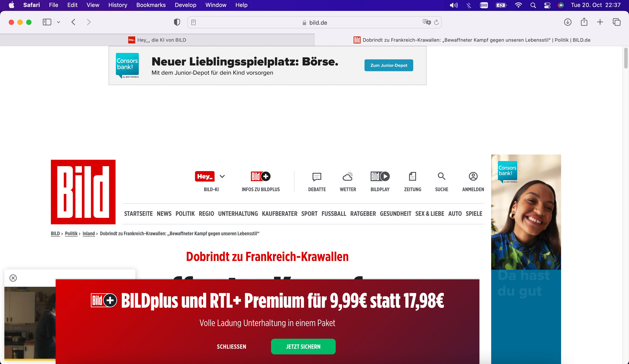Click SCHLIESSEN on BILDplus offer
Screen dimensions: 629x364
point(231,347)
